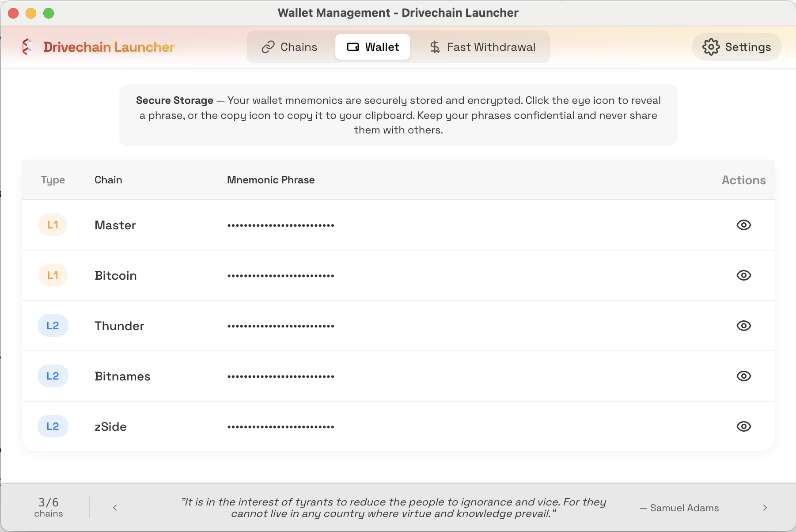Click the L2 badge for zSide
The image size is (796, 532).
click(x=53, y=426)
